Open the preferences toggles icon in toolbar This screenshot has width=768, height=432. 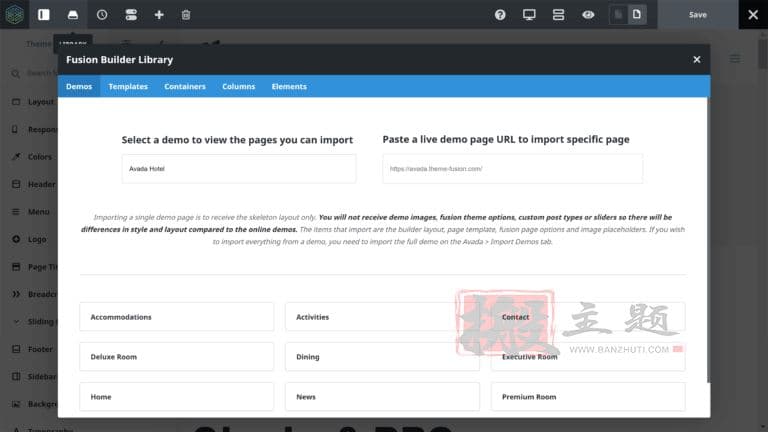click(x=131, y=15)
